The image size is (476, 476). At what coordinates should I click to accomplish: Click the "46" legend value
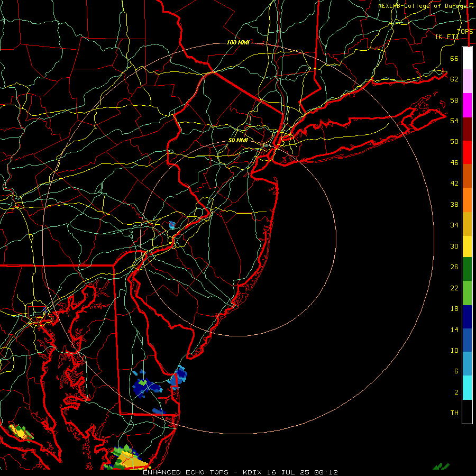pyautogui.click(x=454, y=163)
